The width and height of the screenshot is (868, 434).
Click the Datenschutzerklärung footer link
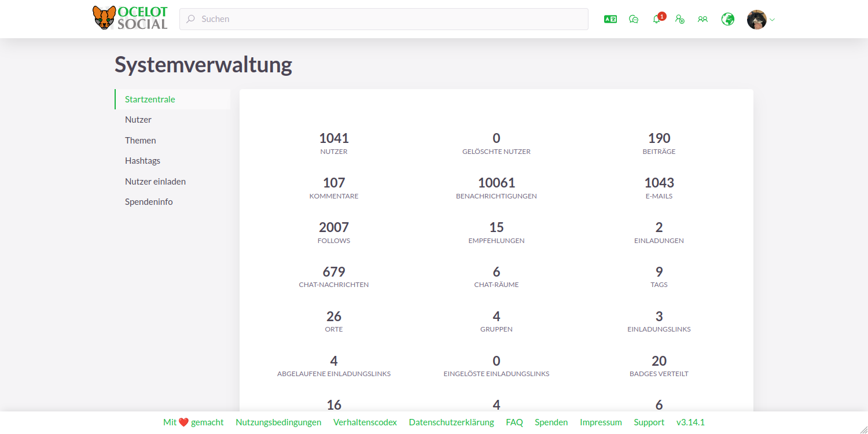tap(451, 422)
